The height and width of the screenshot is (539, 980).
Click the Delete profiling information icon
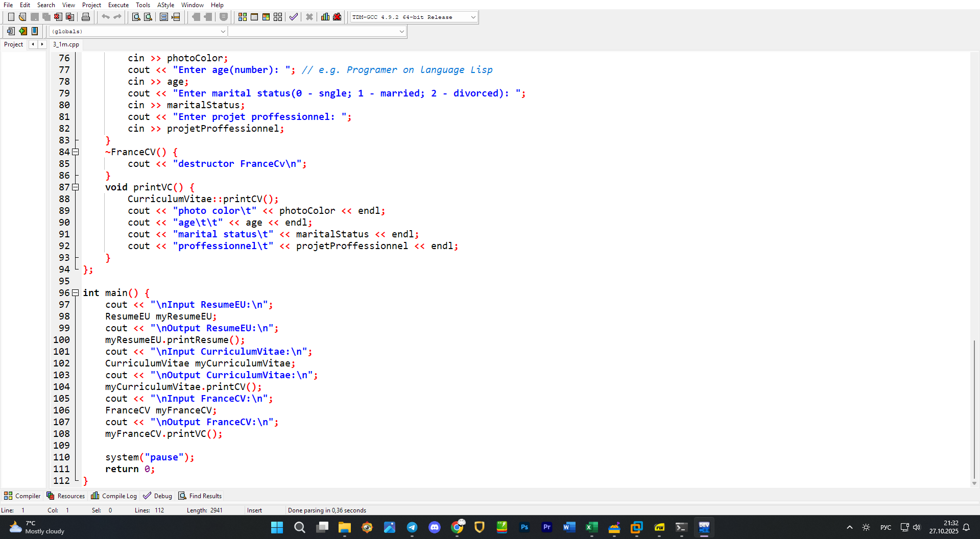pos(337,17)
